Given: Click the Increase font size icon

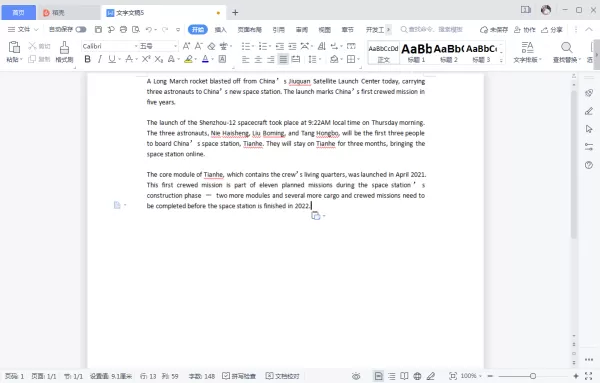Looking at the screenshot, I should point(186,46).
